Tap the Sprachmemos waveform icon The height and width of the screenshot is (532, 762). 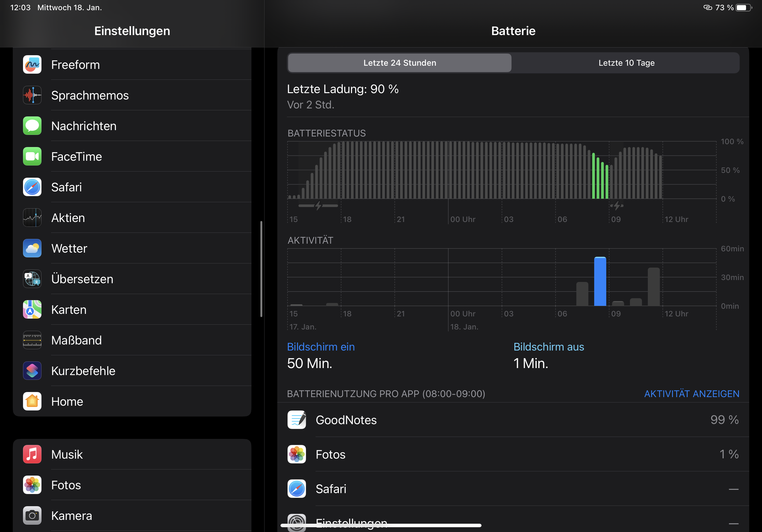pos(32,95)
